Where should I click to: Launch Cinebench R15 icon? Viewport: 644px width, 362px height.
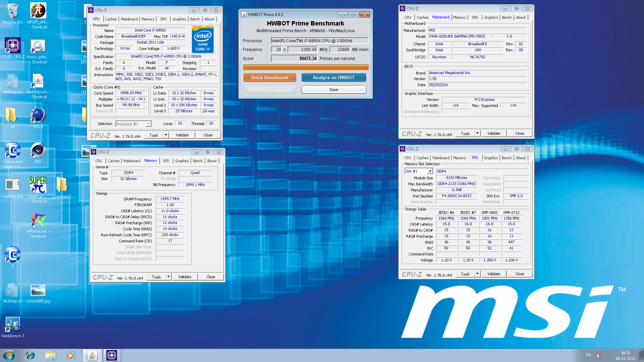click(x=38, y=153)
